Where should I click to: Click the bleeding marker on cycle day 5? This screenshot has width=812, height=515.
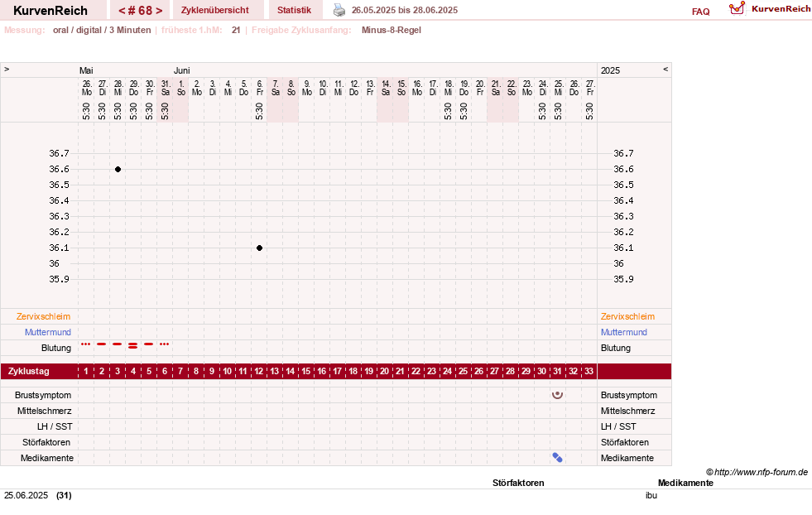click(x=149, y=344)
